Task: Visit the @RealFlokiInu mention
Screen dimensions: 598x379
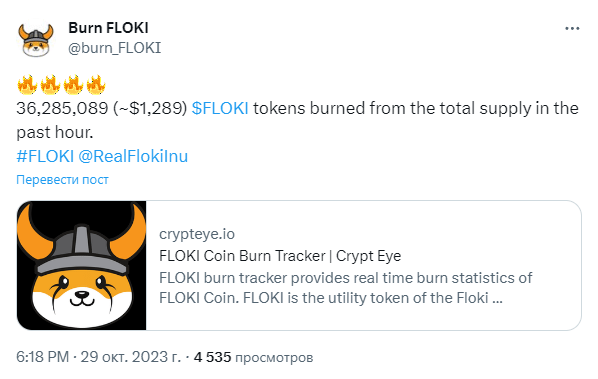Action: [133, 156]
